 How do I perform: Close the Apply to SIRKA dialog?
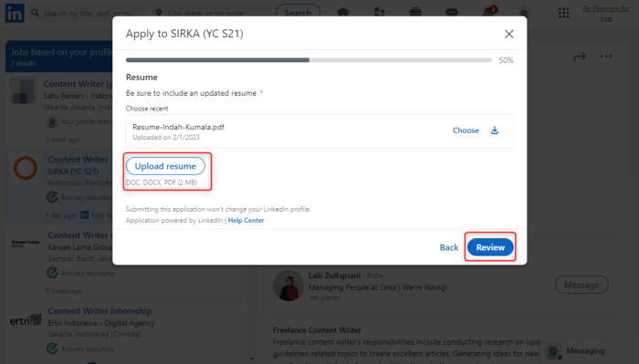509,34
